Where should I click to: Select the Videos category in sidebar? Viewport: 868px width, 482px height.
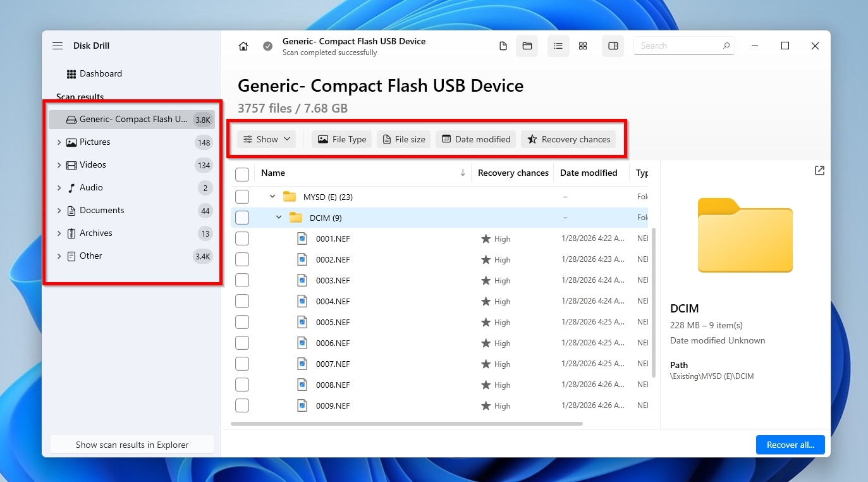[x=92, y=164]
